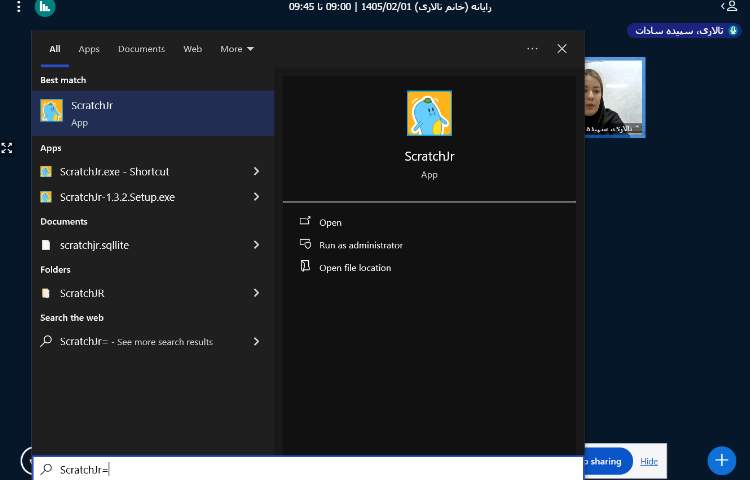The height and width of the screenshot is (480, 750).
Task: Expand ScratchJr= web search arrow
Action: (x=256, y=341)
